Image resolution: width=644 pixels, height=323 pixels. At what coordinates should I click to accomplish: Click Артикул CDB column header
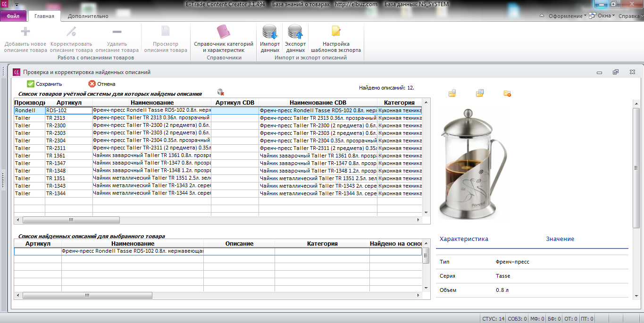(234, 102)
